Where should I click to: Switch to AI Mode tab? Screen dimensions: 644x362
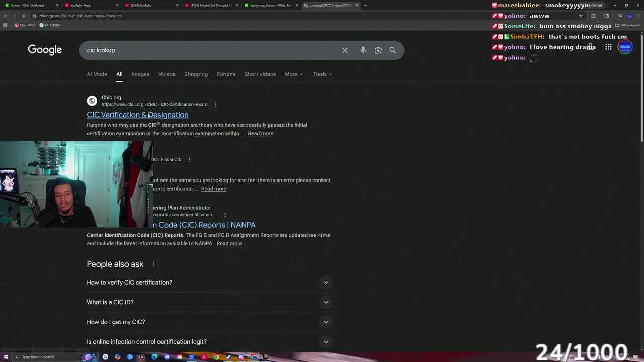tap(97, 74)
